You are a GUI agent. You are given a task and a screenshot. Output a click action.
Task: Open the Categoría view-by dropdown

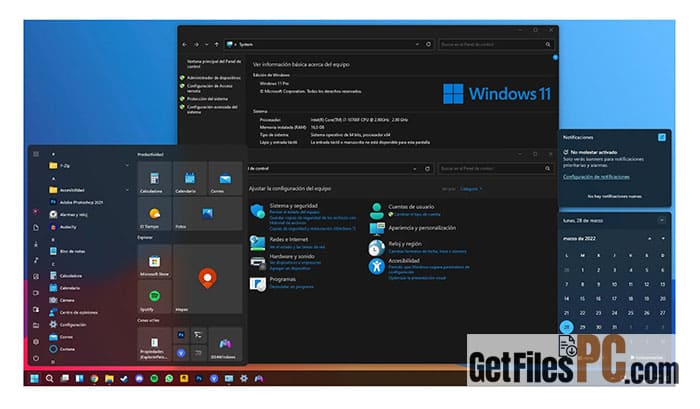(471, 189)
